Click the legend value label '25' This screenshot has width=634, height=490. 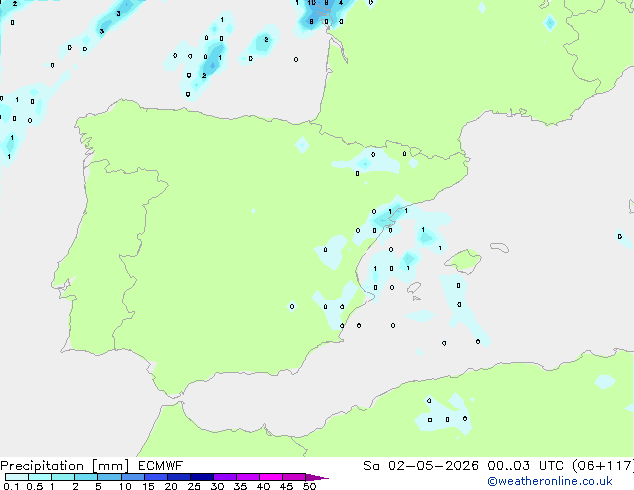194,486
